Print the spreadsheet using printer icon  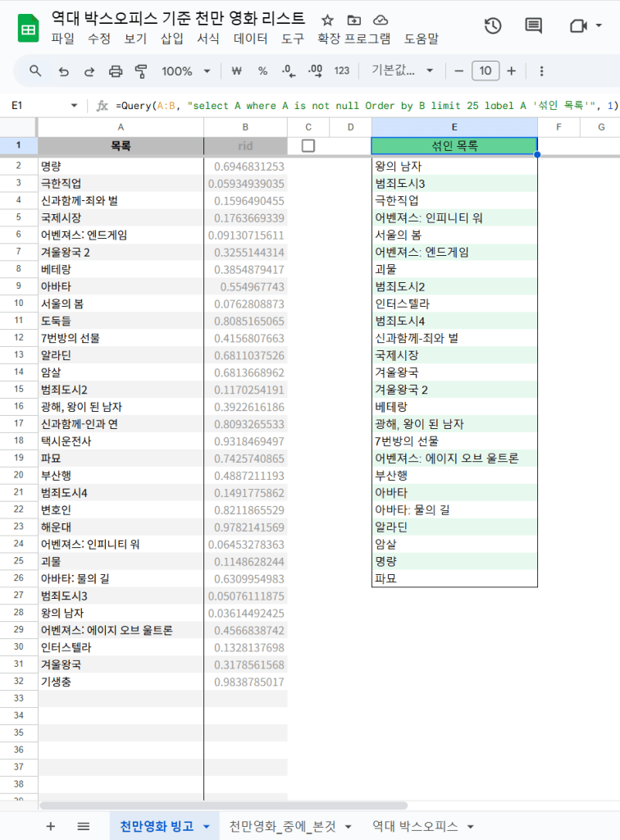coord(116,71)
